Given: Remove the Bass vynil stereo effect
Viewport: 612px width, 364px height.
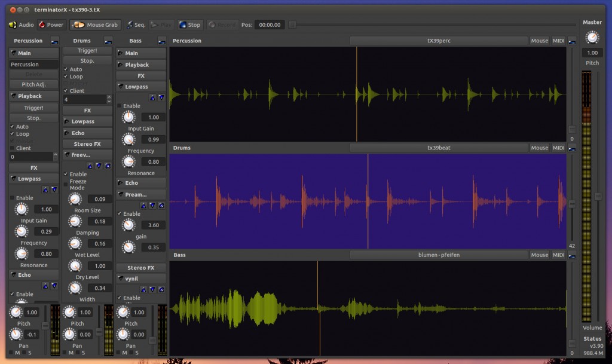Looking at the screenshot, I should [160, 289].
